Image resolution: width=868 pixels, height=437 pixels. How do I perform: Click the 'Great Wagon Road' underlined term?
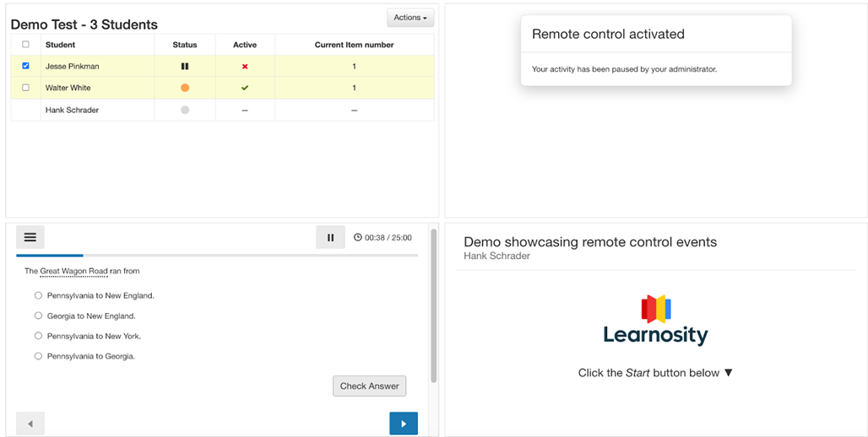(73, 272)
